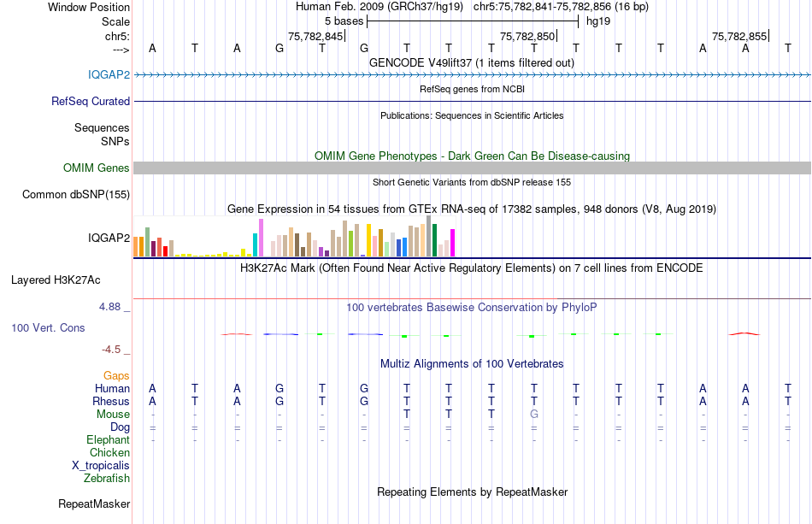Screen dimensions: 812x524
Task: Select the Zebrafish alignment row label
Action: tap(107, 479)
